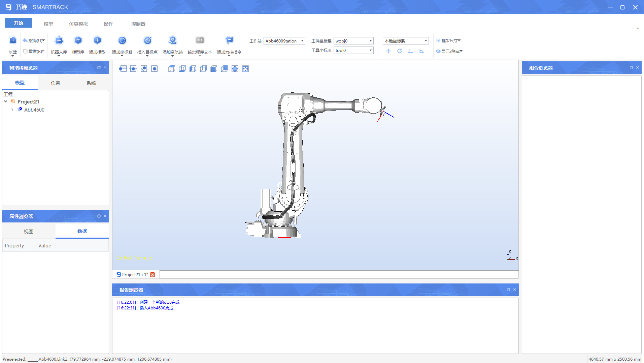Click the third snap mode icon with diagonal
Image resolution: width=644 pixels, height=363 pixels.
144,69
